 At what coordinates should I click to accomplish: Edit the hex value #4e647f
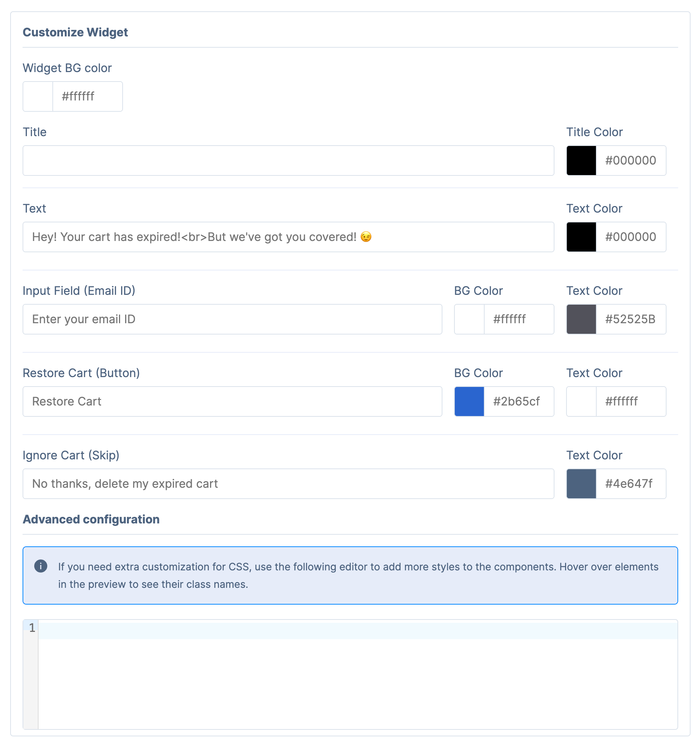[x=631, y=483]
